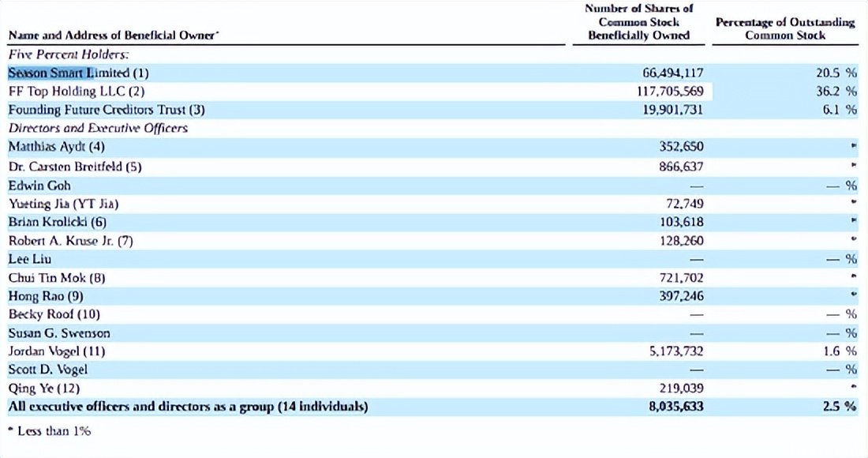Click 'Dr. Carsten Breitfeld (5)' name
The image size is (868, 458).
click(75, 167)
